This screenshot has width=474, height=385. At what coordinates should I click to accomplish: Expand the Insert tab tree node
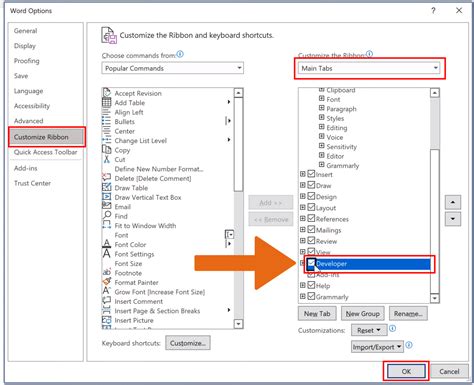pyautogui.click(x=302, y=174)
